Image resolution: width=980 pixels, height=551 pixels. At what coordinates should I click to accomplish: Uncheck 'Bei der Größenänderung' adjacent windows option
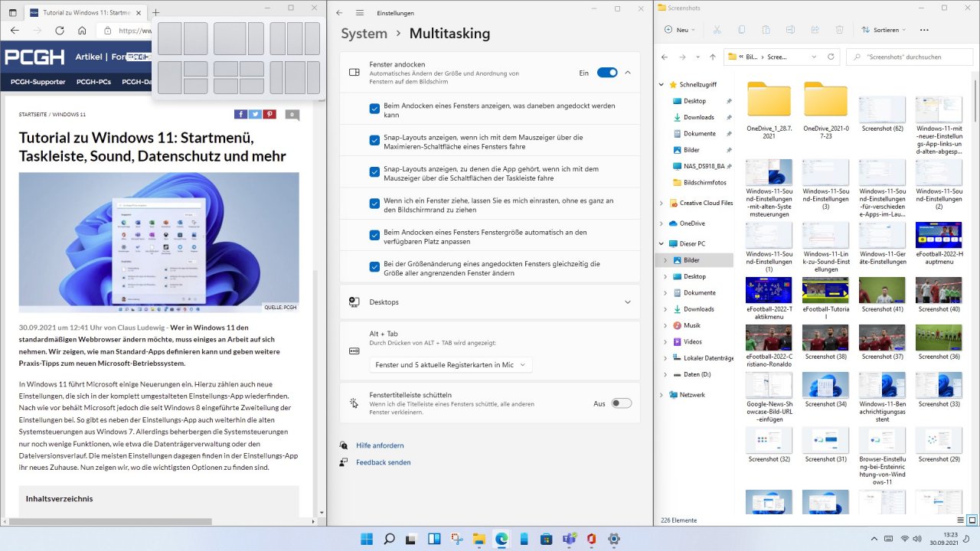click(374, 267)
